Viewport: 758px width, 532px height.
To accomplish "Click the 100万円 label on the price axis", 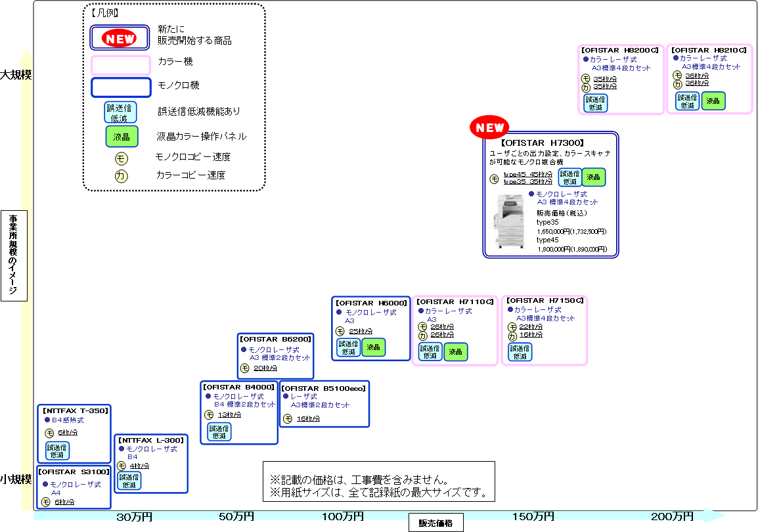I will point(344,516).
